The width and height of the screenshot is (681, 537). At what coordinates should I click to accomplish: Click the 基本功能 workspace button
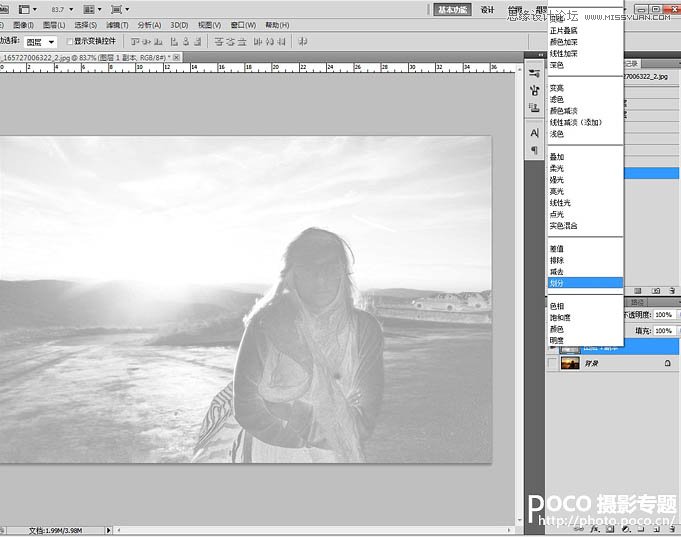(453, 9)
